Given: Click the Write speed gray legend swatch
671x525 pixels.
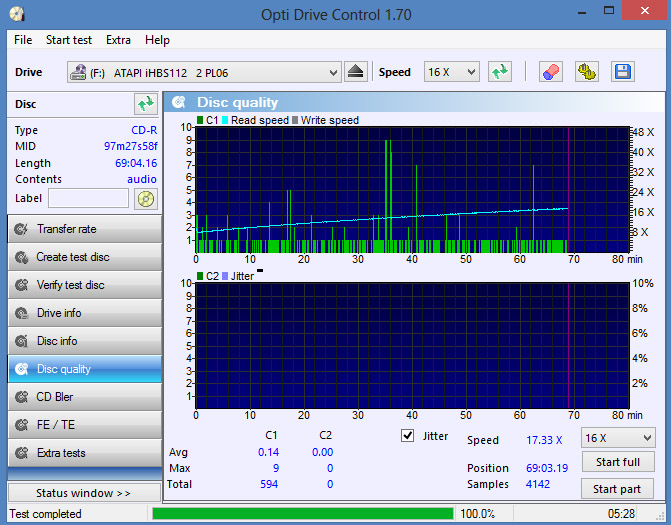Looking at the screenshot, I should 295,120.
